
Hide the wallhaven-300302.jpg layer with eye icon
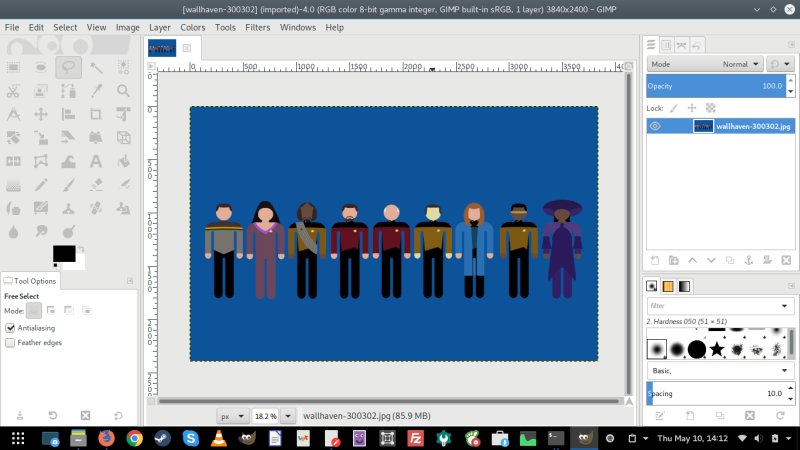(656, 126)
